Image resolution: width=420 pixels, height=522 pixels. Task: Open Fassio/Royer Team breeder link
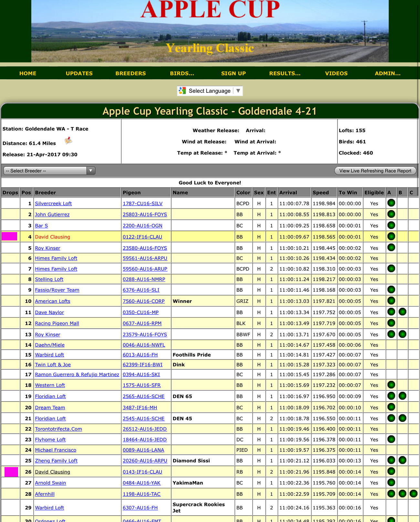(57, 290)
